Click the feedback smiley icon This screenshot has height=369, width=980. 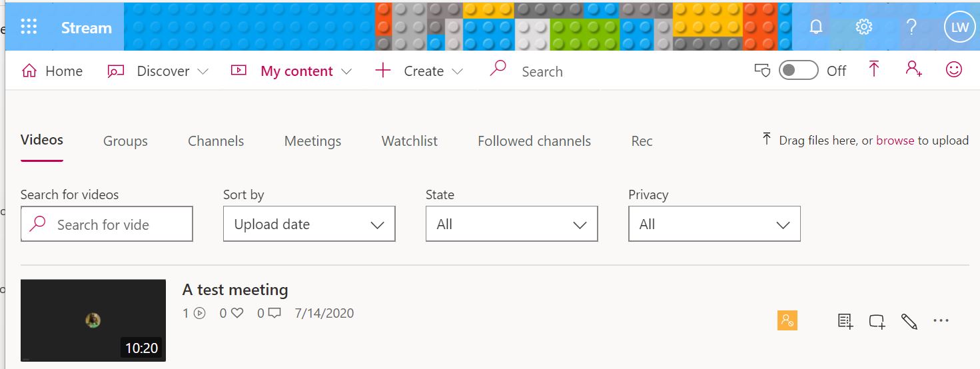point(954,69)
